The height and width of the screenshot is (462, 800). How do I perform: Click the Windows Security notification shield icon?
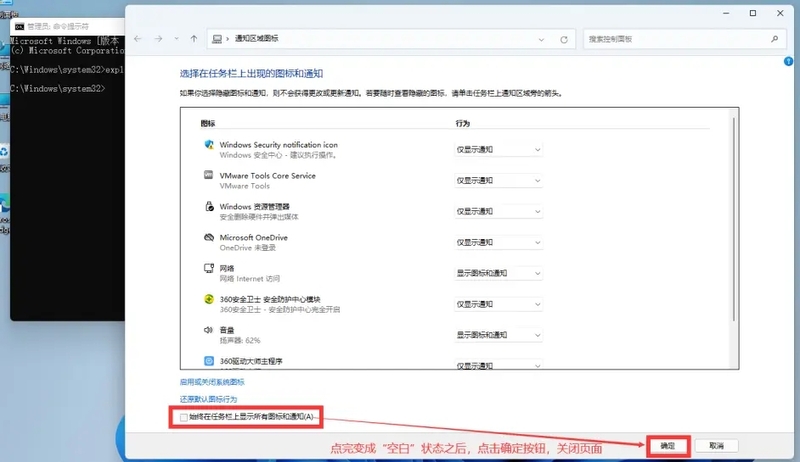click(209, 144)
